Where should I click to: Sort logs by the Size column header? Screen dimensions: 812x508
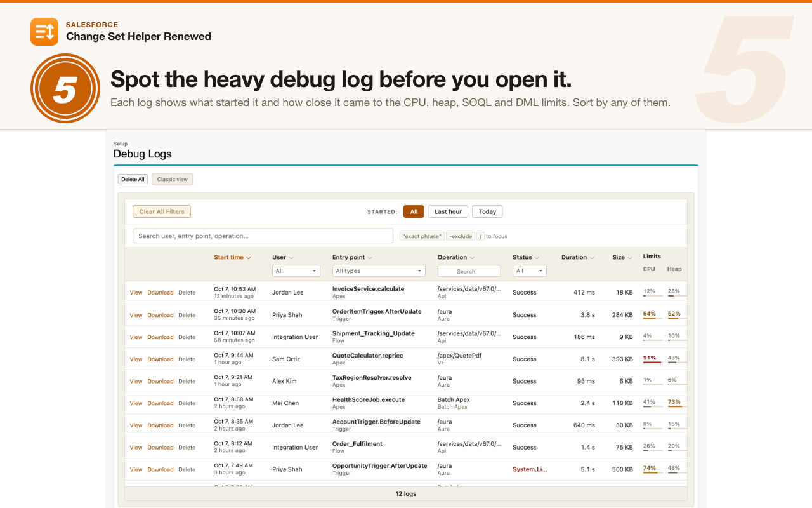[x=622, y=257]
